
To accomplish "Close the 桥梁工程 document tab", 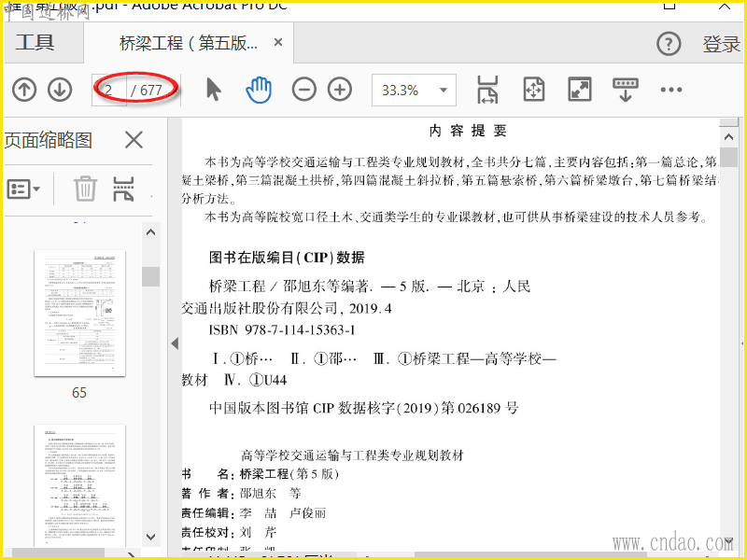I will pyautogui.click(x=278, y=42).
